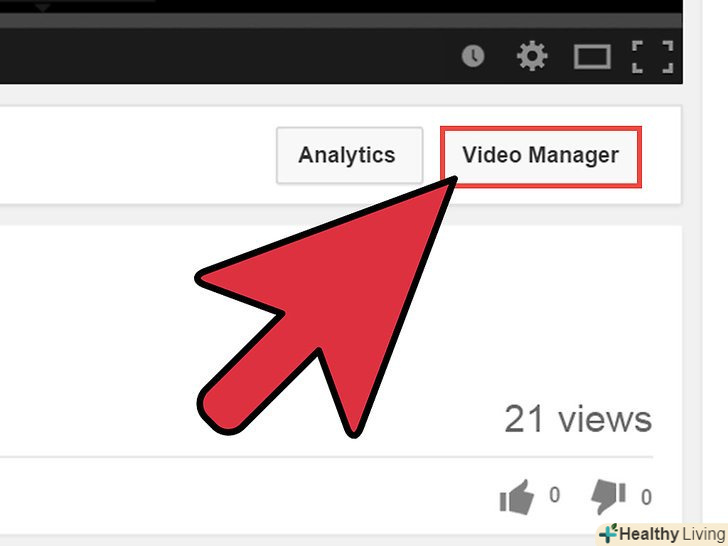Click the like count next to thumbs up

point(554,495)
